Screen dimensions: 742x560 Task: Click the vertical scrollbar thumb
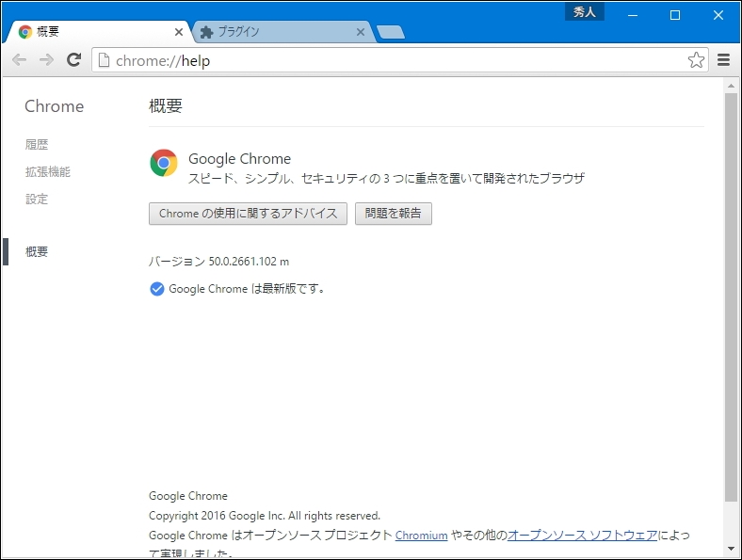(x=731, y=297)
